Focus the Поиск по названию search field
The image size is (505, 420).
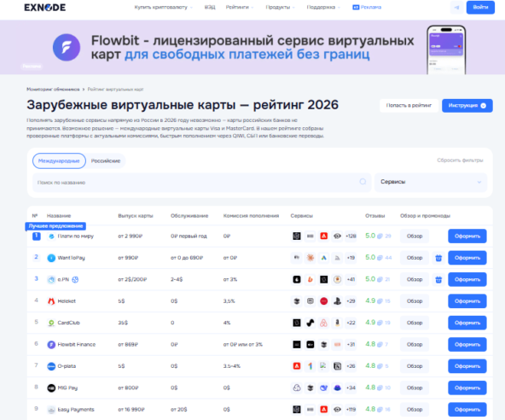tap(201, 183)
